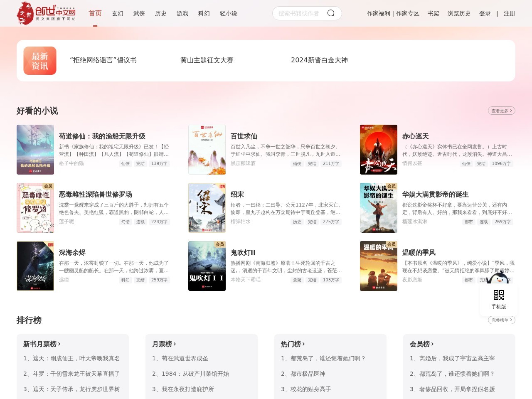This screenshot has height=399, width=532.
Task: Open cover of 鬼吹灯II
Action: pos(207,266)
